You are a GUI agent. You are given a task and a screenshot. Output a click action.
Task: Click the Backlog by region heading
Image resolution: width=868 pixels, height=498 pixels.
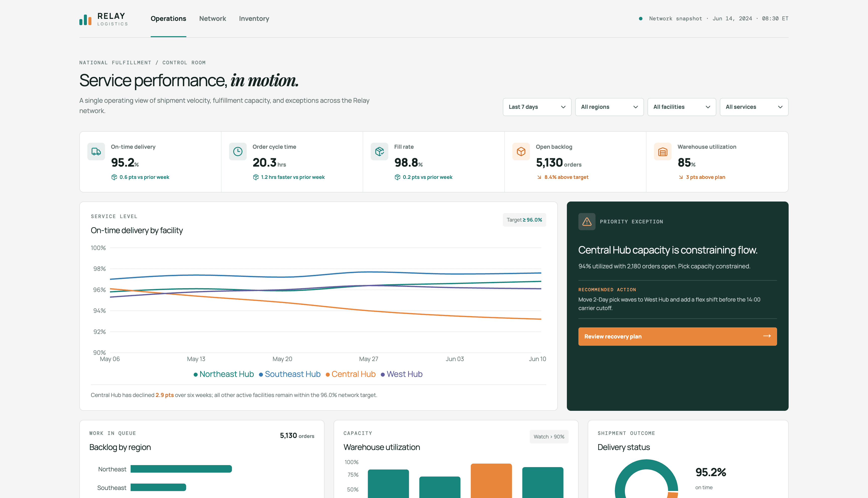pos(120,447)
